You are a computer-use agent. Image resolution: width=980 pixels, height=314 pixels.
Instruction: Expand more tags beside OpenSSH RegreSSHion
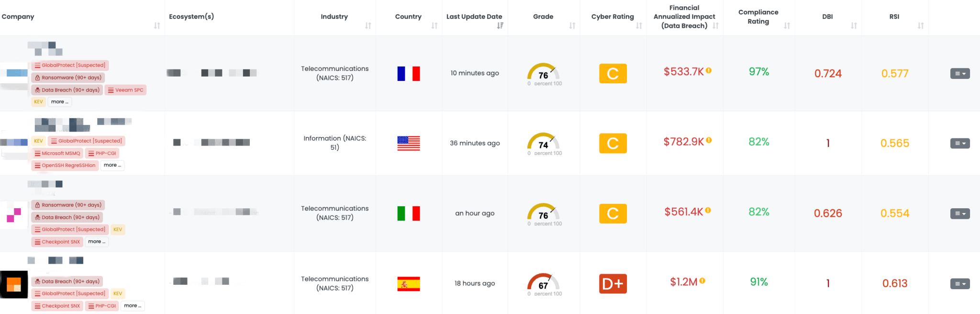112,165
